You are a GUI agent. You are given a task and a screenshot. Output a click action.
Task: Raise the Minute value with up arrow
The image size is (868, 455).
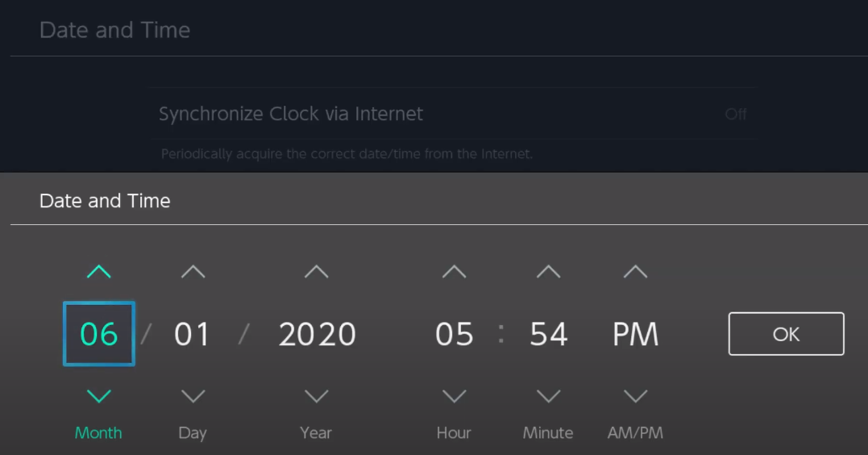[548, 272]
